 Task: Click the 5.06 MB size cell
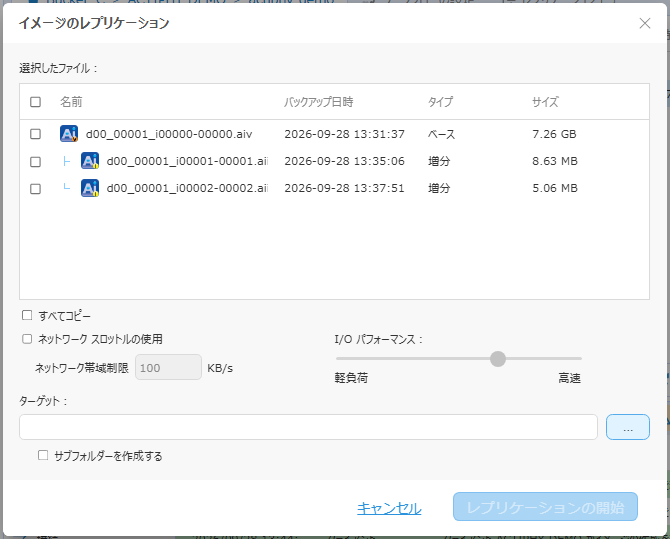click(555, 188)
